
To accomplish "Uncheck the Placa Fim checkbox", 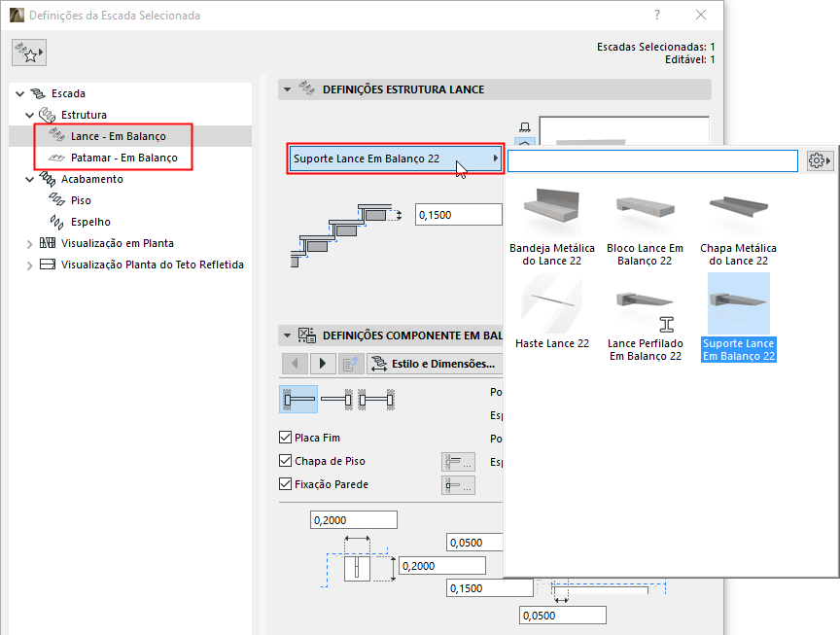I will click(x=285, y=438).
